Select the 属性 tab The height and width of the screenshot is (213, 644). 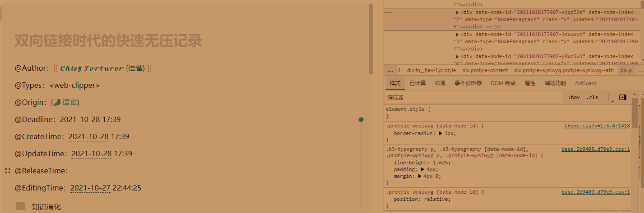tap(530, 83)
